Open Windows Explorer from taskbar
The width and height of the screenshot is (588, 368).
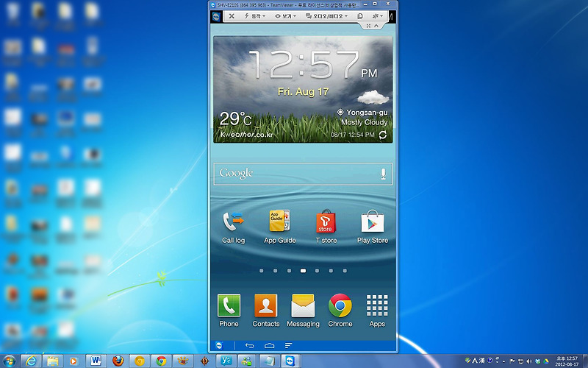coord(52,361)
